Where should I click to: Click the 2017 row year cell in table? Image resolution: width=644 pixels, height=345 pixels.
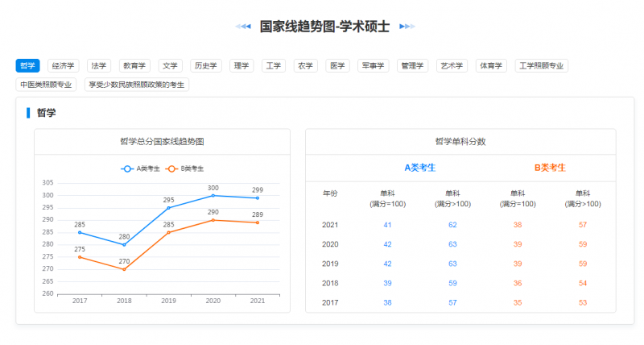tap(330, 302)
